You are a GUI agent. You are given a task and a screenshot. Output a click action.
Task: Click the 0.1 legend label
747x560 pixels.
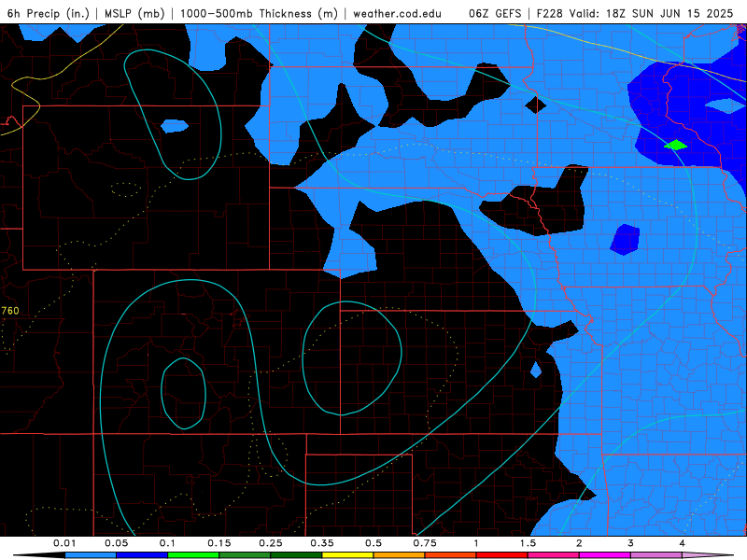[x=167, y=543]
